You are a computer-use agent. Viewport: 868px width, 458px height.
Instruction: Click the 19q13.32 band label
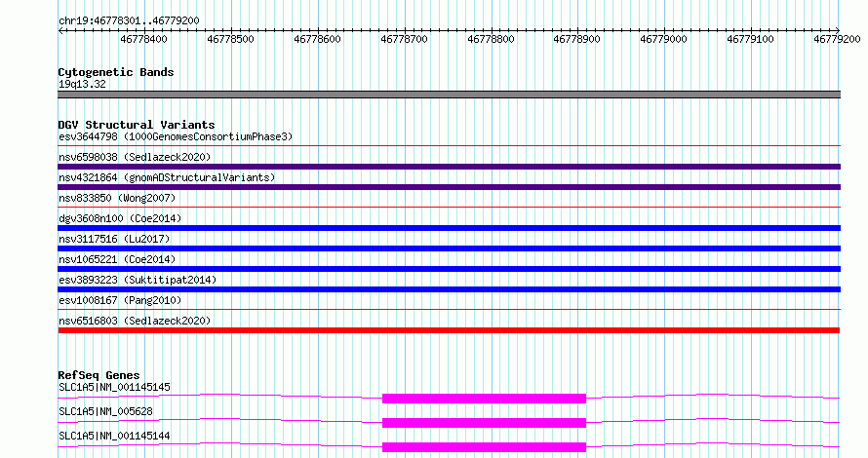click(x=82, y=84)
